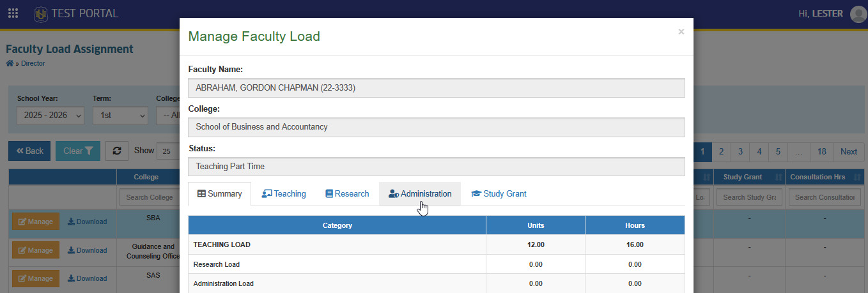
Task: Go to page 3 of results
Action: tap(740, 151)
